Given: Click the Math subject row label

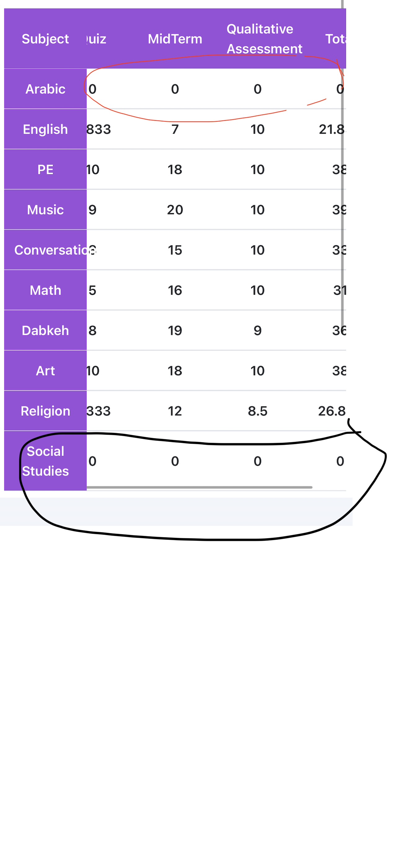Looking at the screenshot, I should click(45, 290).
